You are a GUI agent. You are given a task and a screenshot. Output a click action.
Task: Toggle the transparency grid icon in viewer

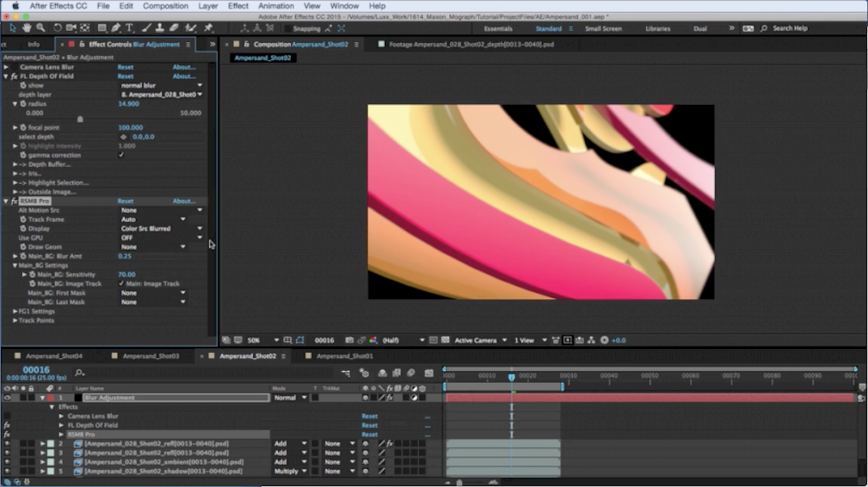tap(445, 340)
